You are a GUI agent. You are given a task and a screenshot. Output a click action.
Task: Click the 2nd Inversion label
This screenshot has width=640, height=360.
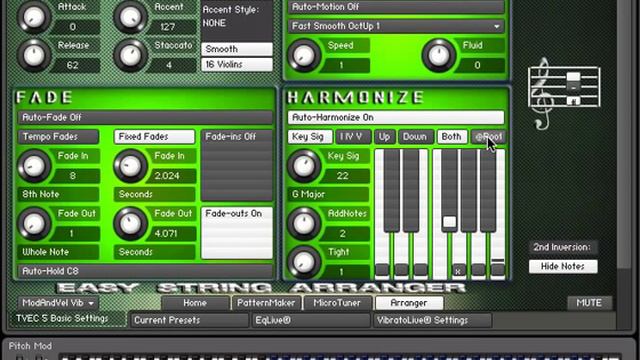coord(563,247)
